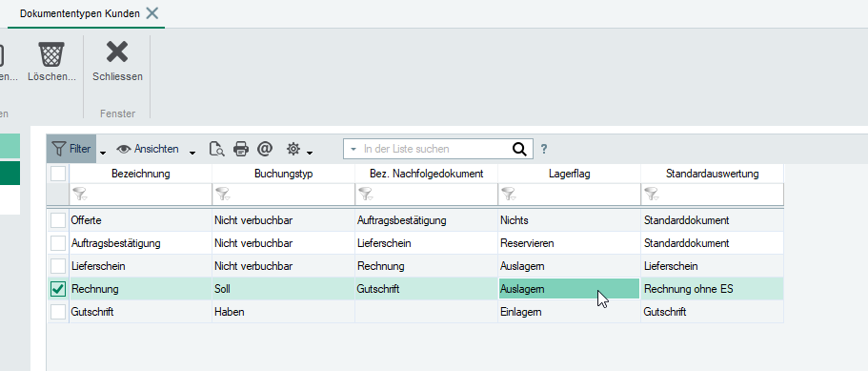Click Nicht verbuchbar in the Offerte row

(x=283, y=220)
